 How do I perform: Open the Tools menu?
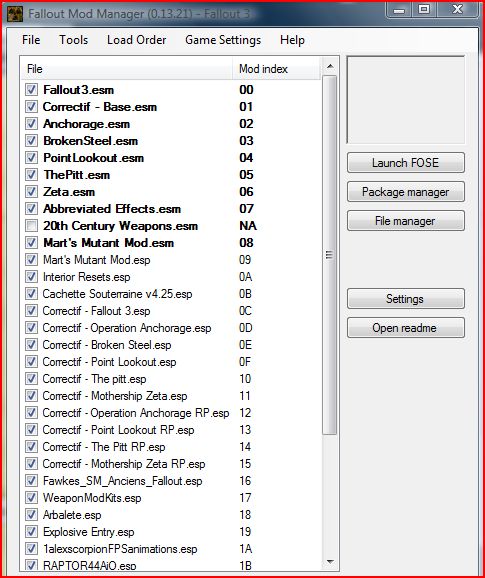(74, 40)
